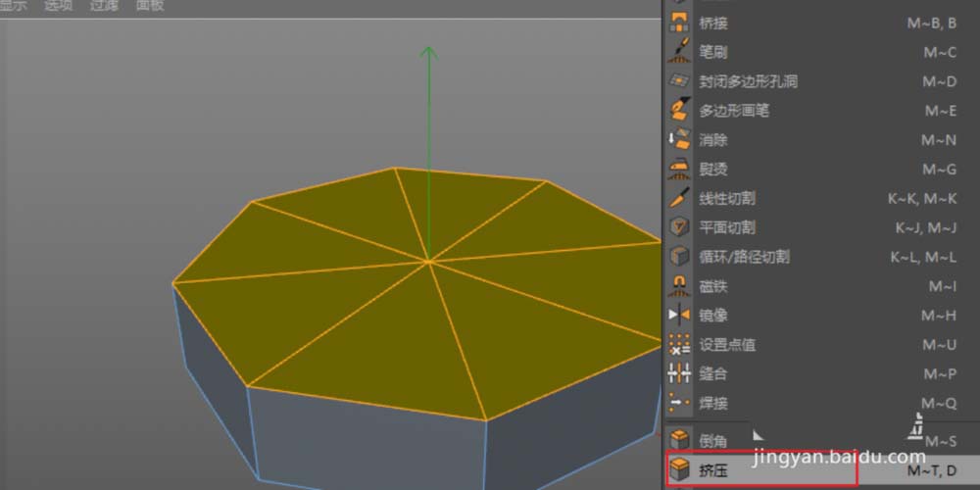The height and width of the screenshot is (490, 980).
Task: Open the 选项 viewport menu
Action: point(59,6)
